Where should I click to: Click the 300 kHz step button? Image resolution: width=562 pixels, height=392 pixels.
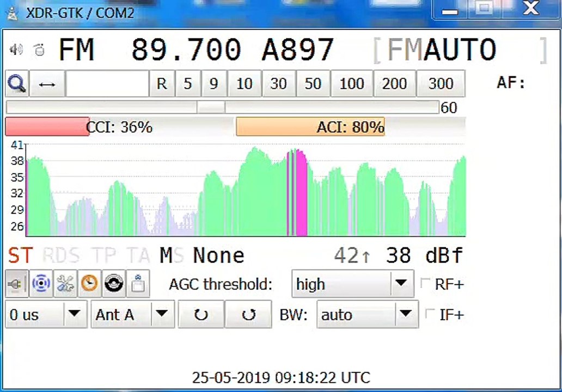[441, 83]
